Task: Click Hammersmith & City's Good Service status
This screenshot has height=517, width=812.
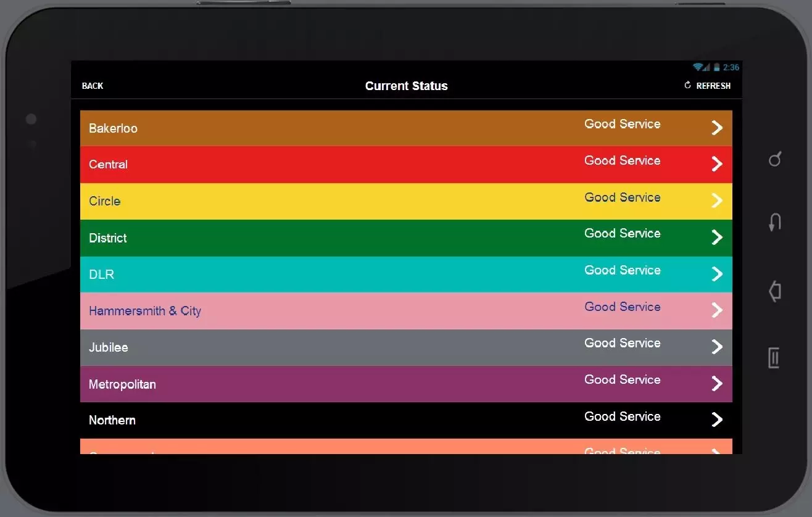Action: pos(623,306)
